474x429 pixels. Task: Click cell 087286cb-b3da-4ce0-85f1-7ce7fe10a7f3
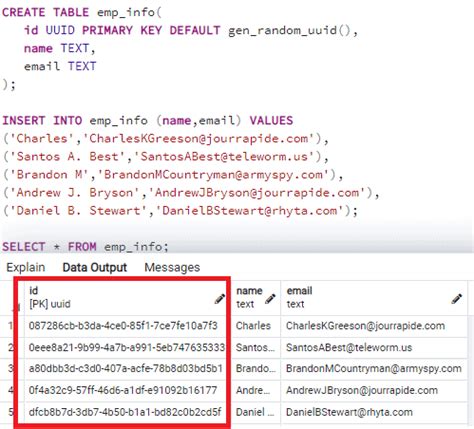pos(127,326)
